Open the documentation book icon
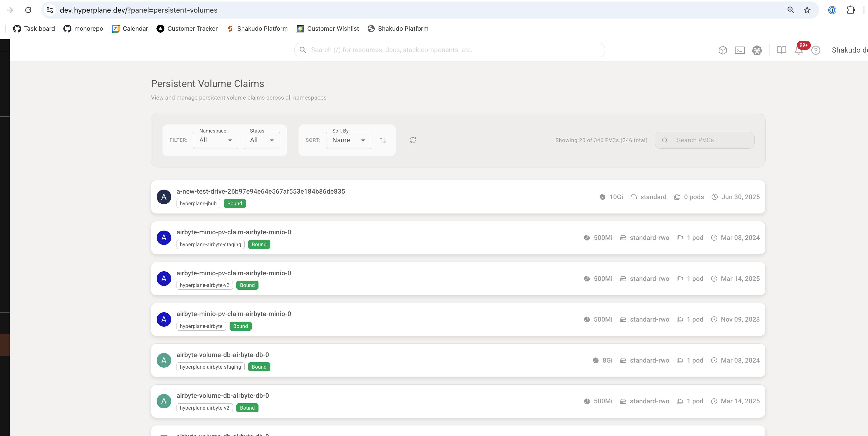Image resolution: width=868 pixels, height=436 pixels. (x=782, y=50)
